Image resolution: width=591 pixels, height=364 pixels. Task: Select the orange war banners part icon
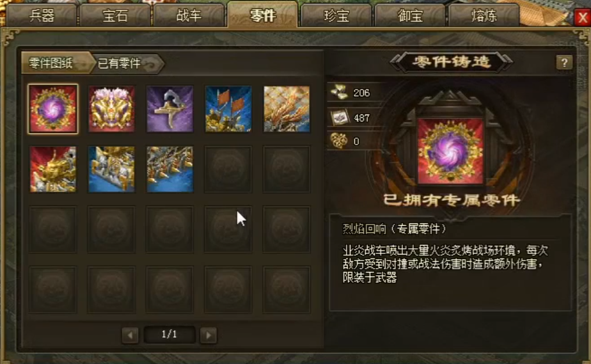tap(228, 109)
